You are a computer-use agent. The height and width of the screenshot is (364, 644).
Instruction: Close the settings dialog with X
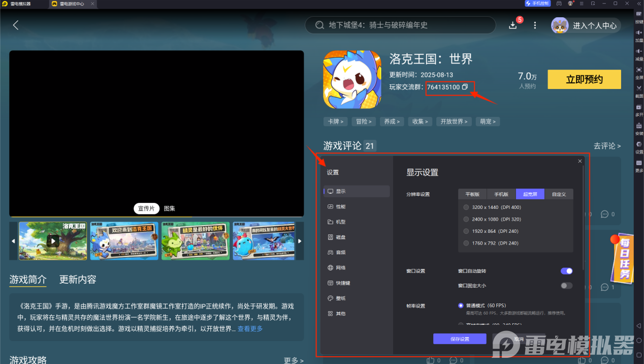pos(580,161)
